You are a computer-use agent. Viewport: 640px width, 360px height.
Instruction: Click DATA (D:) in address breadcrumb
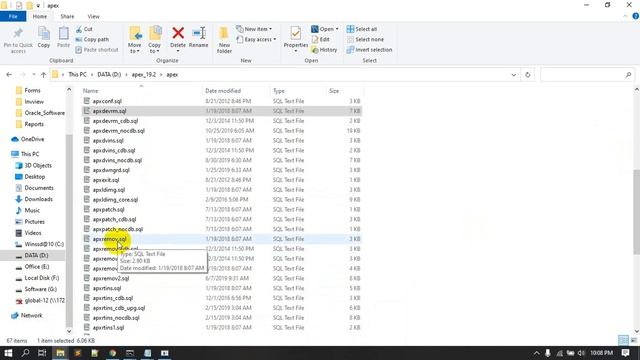(x=109, y=75)
